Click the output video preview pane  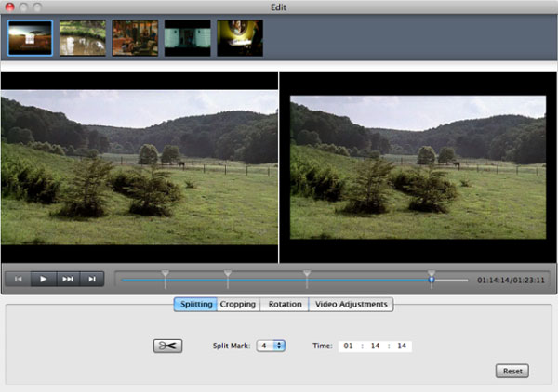[x=418, y=167]
